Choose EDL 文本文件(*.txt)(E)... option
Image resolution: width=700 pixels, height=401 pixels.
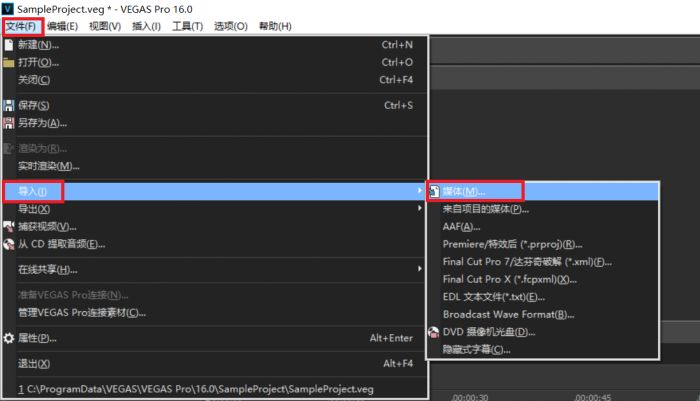tap(543, 297)
